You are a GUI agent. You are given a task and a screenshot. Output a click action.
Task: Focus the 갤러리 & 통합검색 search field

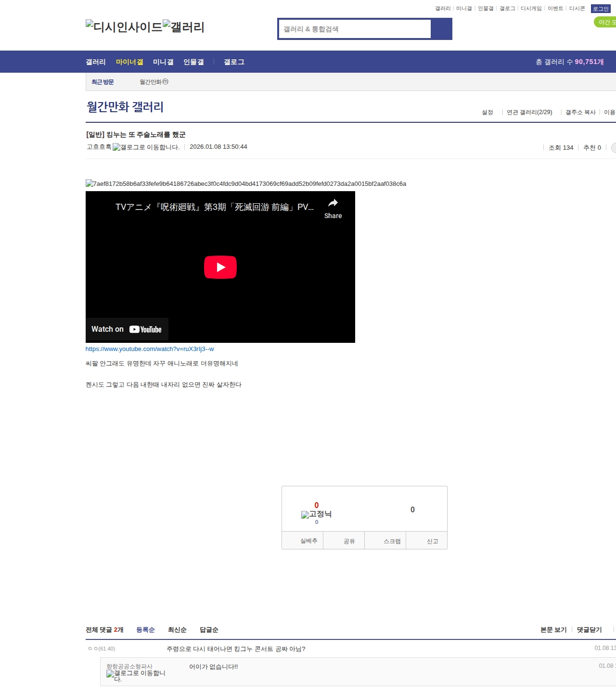pos(355,29)
